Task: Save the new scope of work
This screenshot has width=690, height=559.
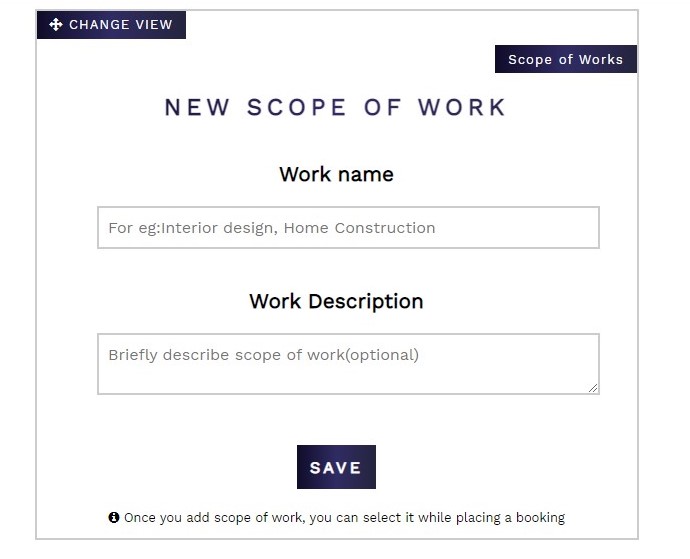Action: pyautogui.click(x=336, y=467)
